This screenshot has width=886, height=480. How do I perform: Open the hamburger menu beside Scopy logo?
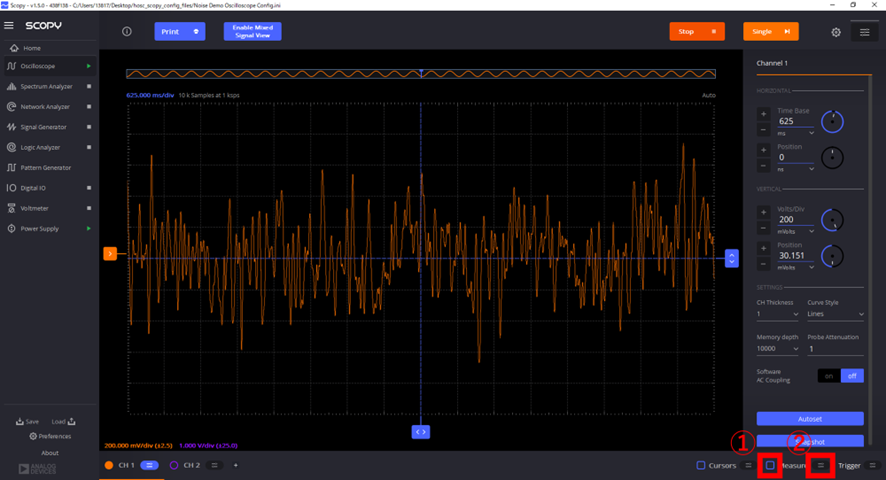point(8,25)
